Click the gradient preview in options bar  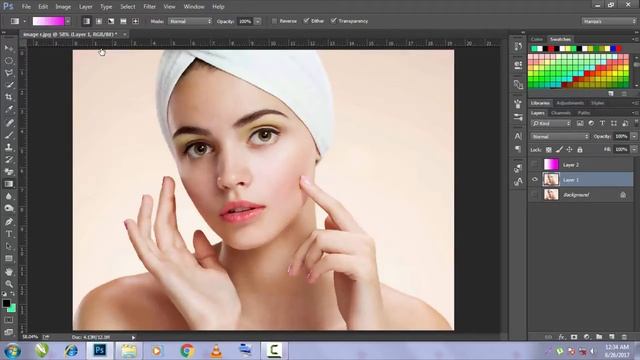tap(49, 21)
